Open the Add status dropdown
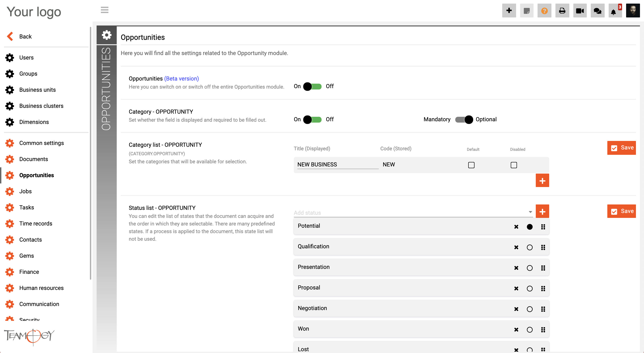644x353 pixels. coord(413,212)
